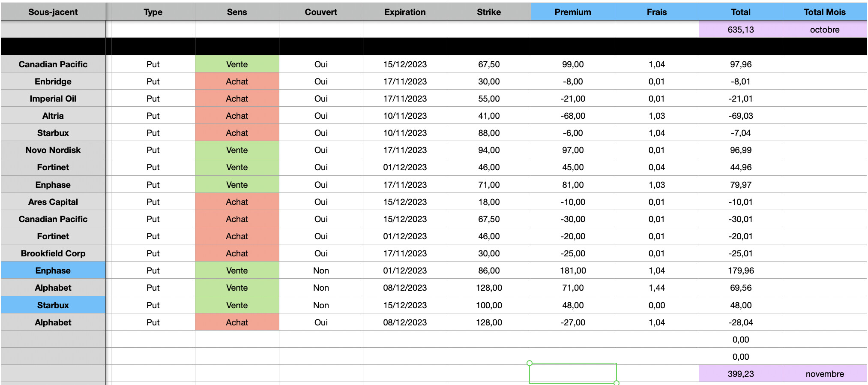Click the Put cell in the Imperial Oil row
This screenshot has height=385, width=868.
coord(153,99)
